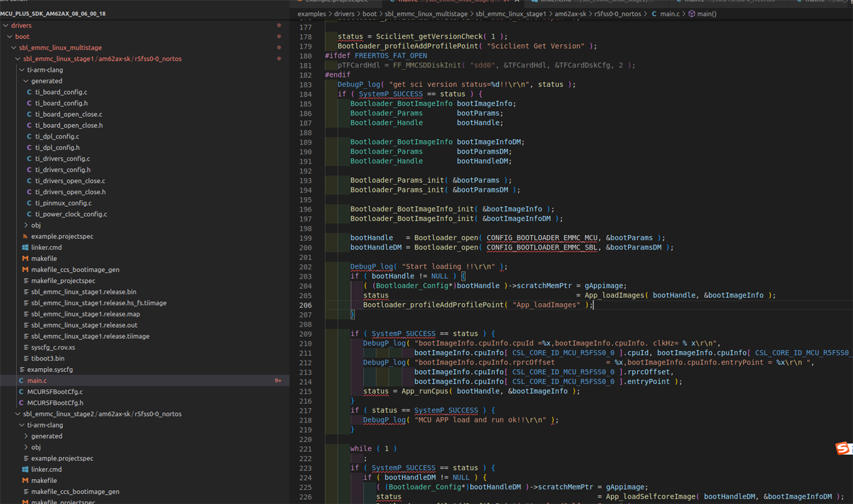Click the sbl_emmc_linux_stage1 breadcrumb
The height and width of the screenshot is (504, 853).
511,14
